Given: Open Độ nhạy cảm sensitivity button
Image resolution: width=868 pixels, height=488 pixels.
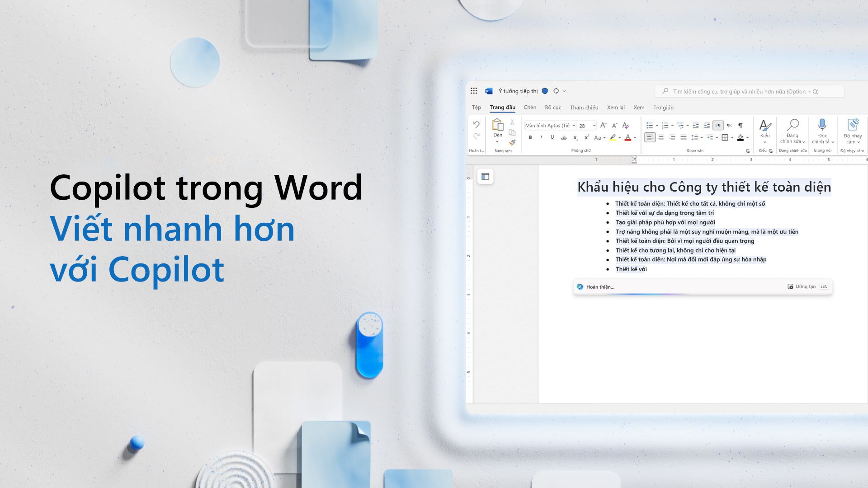Looking at the screenshot, I should tap(853, 131).
